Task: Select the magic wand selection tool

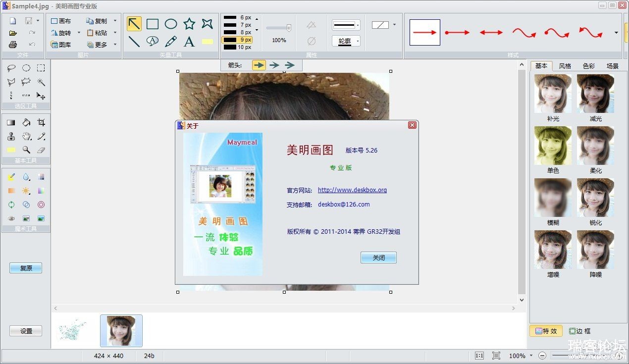Action: (x=41, y=82)
